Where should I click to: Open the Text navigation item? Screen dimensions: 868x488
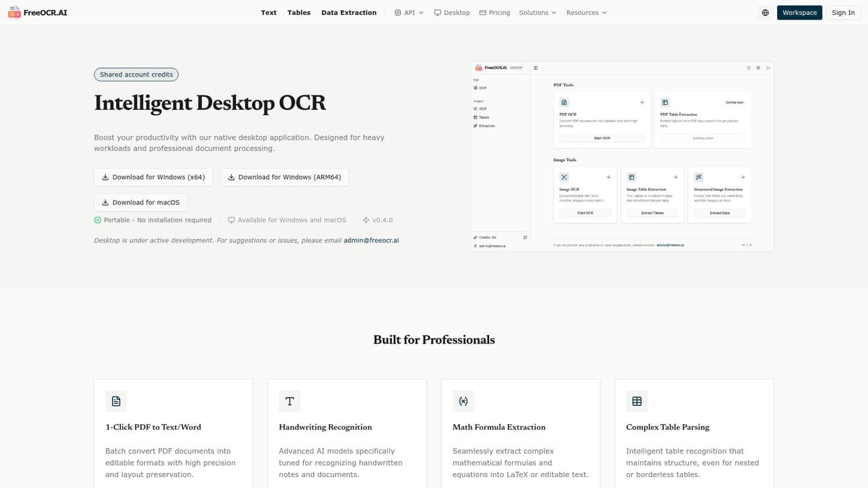pyautogui.click(x=269, y=12)
